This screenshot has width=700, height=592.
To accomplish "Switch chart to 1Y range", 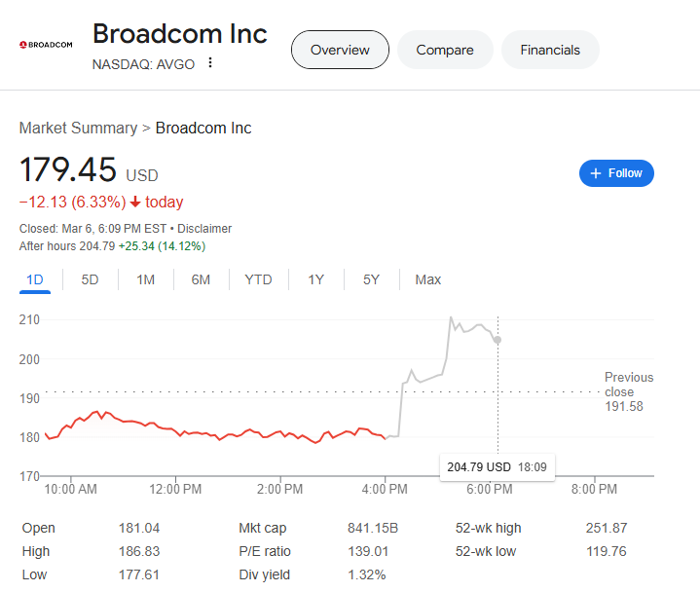I will (x=315, y=279).
